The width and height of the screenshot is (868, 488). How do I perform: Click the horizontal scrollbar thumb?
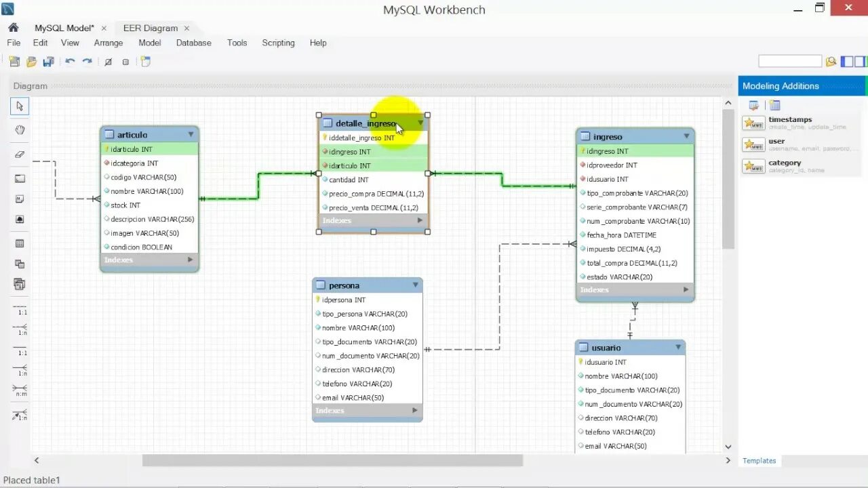(x=332, y=460)
